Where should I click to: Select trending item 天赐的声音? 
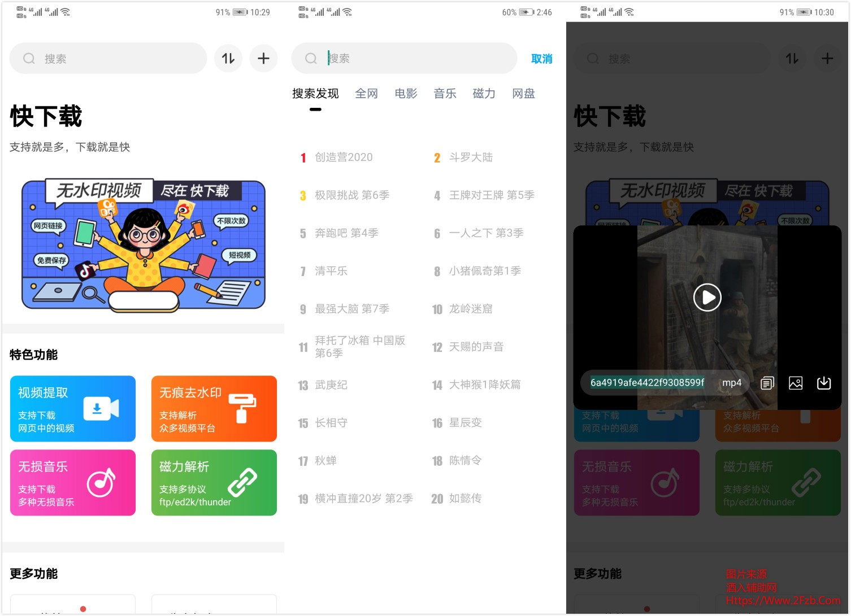tap(476, 347)
